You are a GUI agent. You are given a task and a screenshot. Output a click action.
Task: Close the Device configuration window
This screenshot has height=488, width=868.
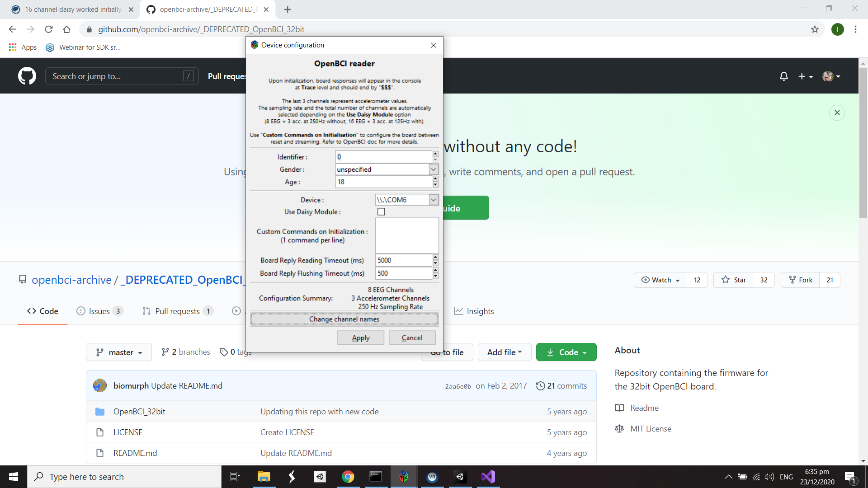[x=434, y=45]
